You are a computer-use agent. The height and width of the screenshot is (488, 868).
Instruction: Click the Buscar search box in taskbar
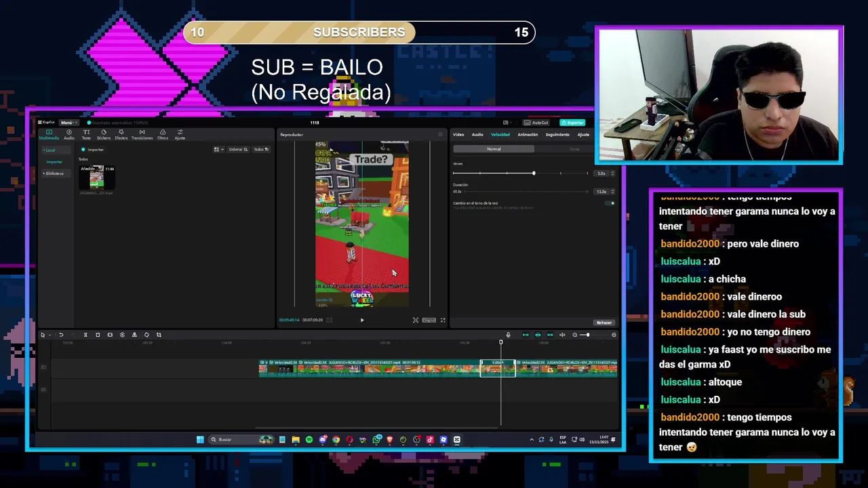[242, 440]
